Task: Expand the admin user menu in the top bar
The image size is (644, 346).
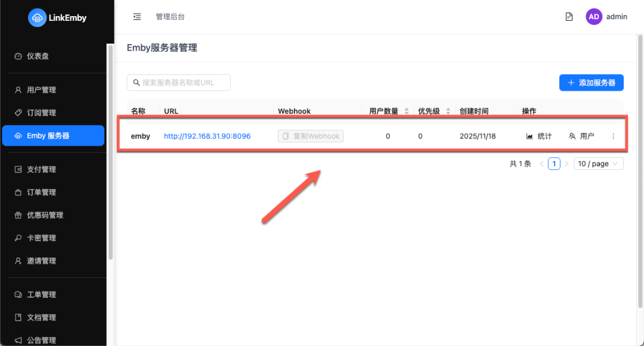Action: click(616, 16)
